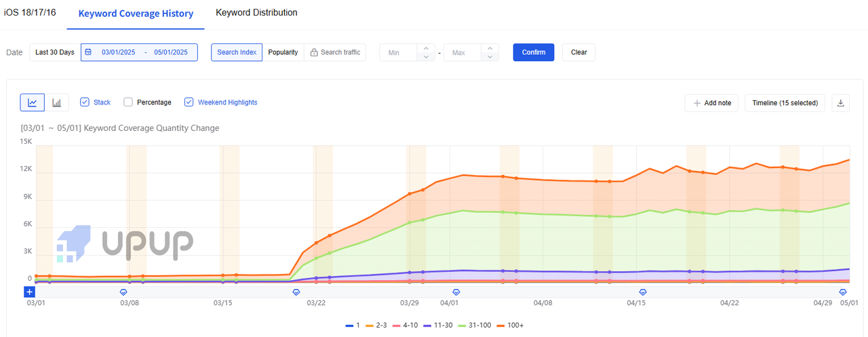The image size is (868, 337).
Task: Select the Popularity filter option
Action: pos(283,52)
